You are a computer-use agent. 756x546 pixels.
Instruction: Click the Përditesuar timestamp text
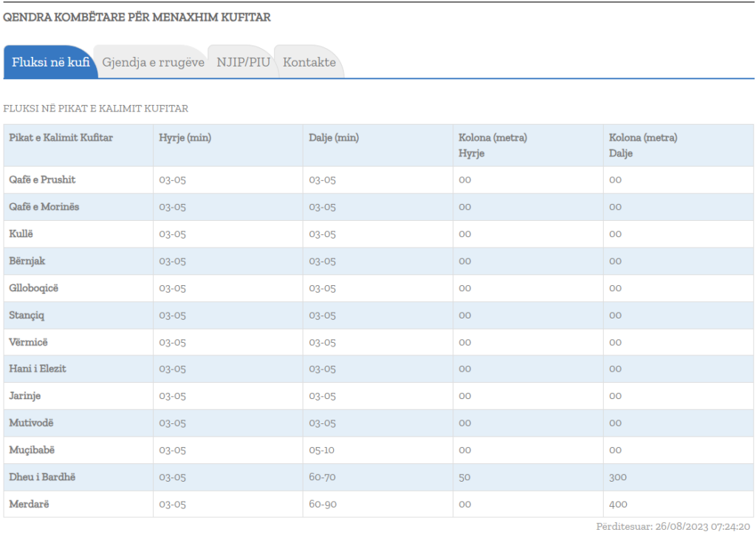point(673,528)
